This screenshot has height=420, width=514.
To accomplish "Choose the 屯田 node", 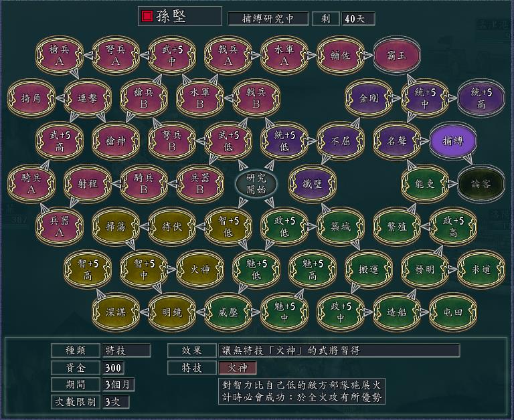I will coord(453,312).
